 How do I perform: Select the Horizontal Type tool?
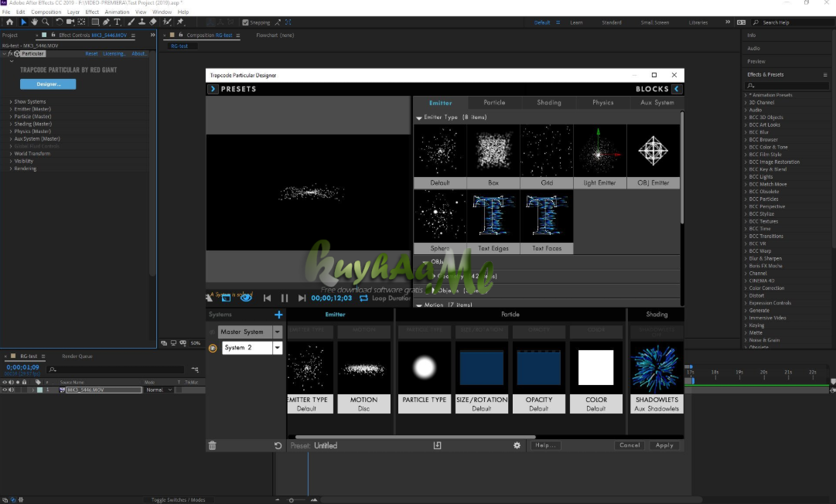click(118, 22)
